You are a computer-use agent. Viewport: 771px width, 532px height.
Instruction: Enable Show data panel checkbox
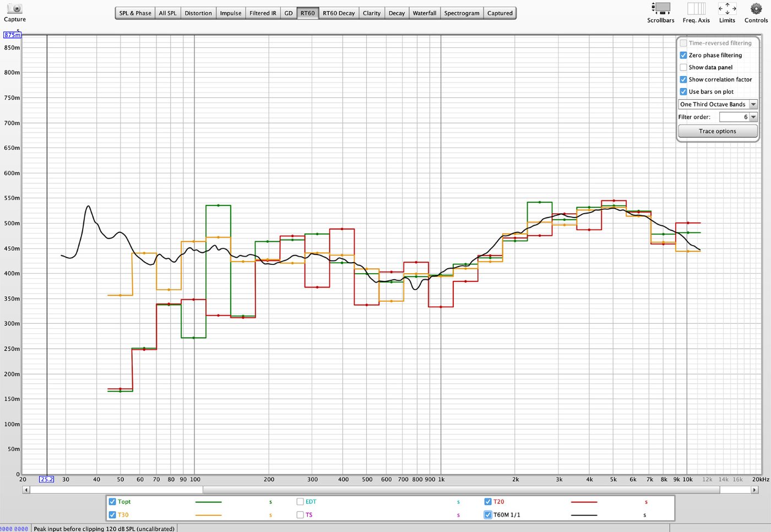(683, 67)
